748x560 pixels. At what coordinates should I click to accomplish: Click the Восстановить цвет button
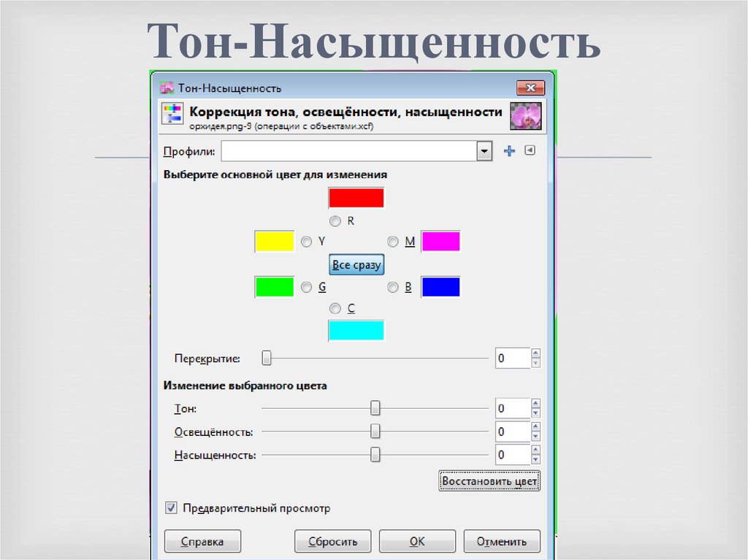pyautogui.click(x=489, y=481)
